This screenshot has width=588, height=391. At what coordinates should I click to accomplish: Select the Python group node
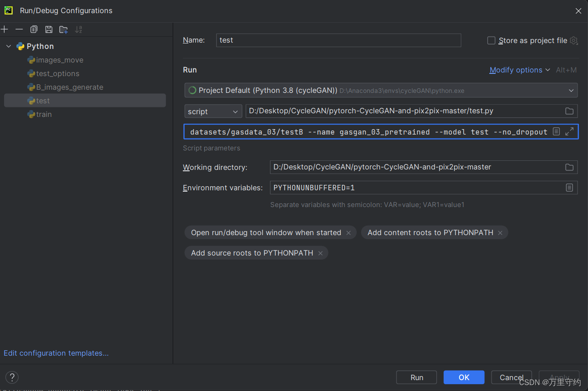click(x=40, y=46)
